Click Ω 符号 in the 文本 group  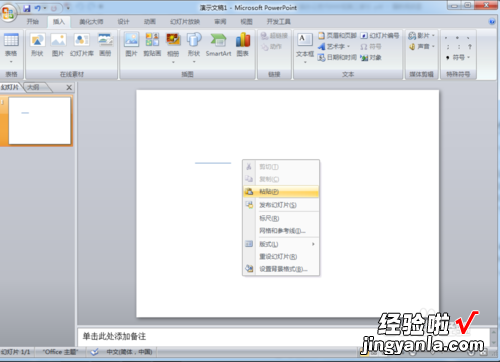point(371,46)
